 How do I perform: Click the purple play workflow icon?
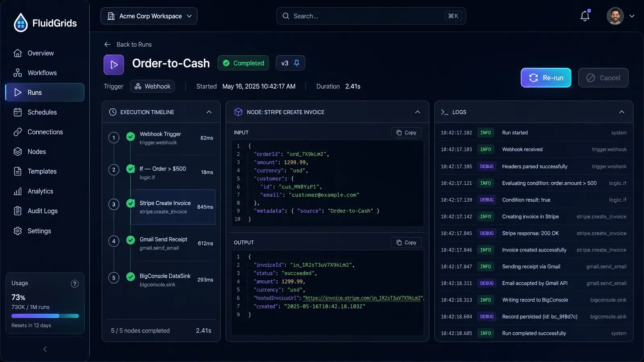pyautogui.click(x=114, y=65)
